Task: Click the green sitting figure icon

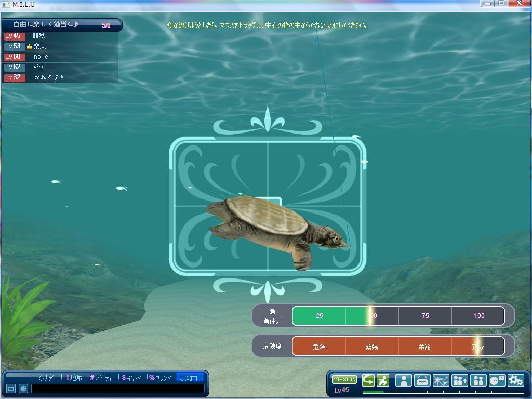Action: (383, 380)
